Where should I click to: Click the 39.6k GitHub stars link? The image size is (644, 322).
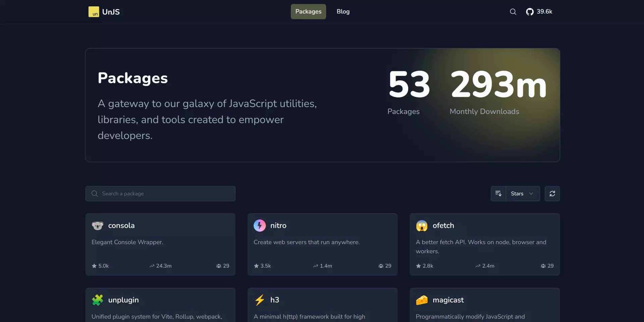(x=544, y=12)
